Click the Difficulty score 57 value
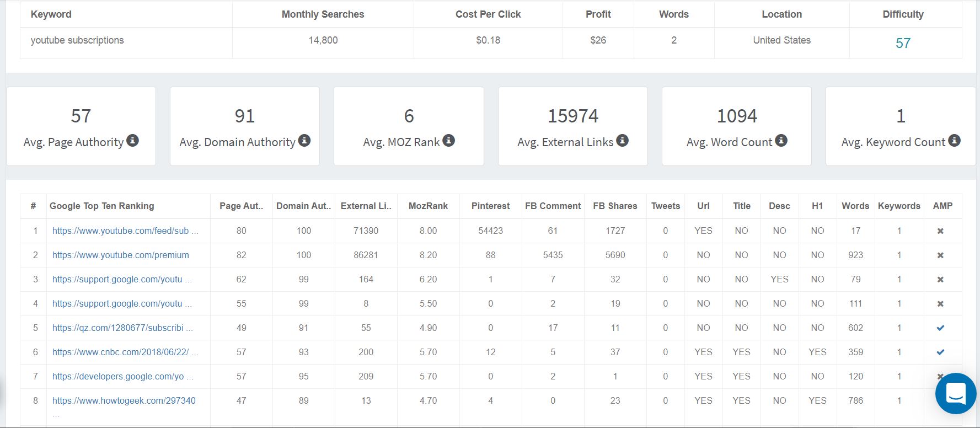The image size is (980, 428). [903, 43]
